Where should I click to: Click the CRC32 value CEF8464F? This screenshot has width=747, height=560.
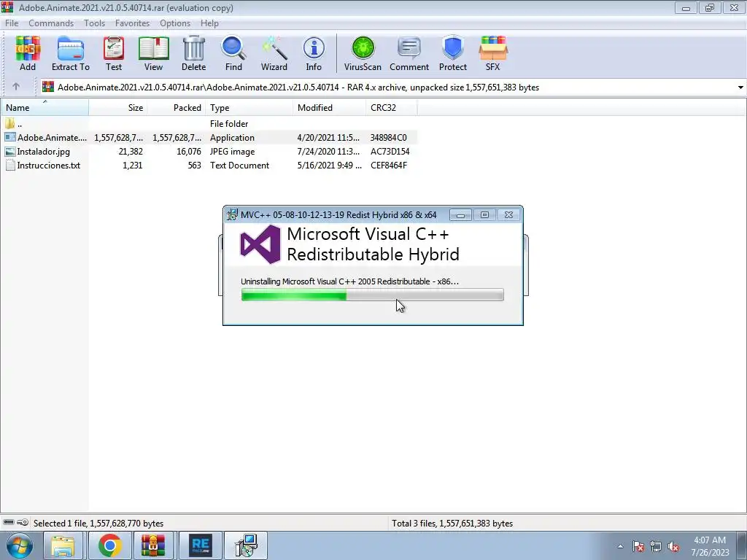389,166
